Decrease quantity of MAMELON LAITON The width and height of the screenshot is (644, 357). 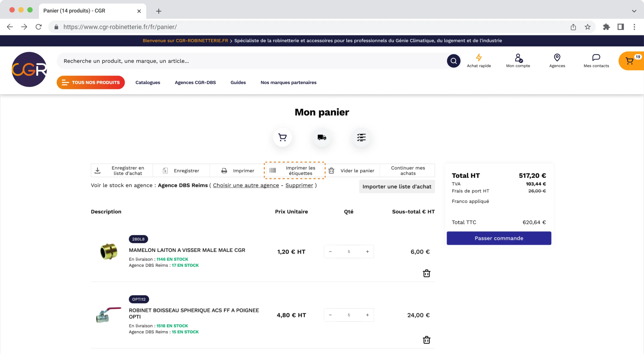[x=330, y=252]
